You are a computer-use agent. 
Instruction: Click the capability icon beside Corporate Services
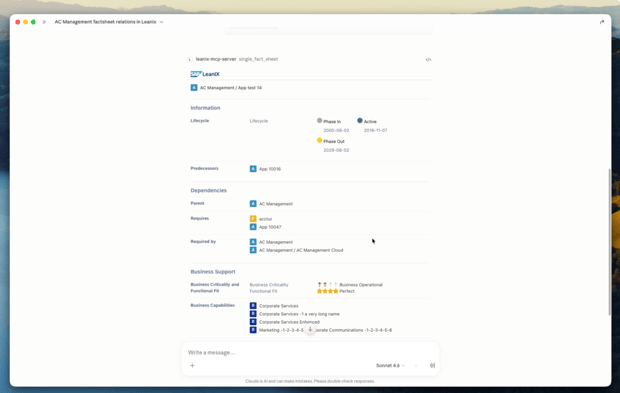point(253,306)
